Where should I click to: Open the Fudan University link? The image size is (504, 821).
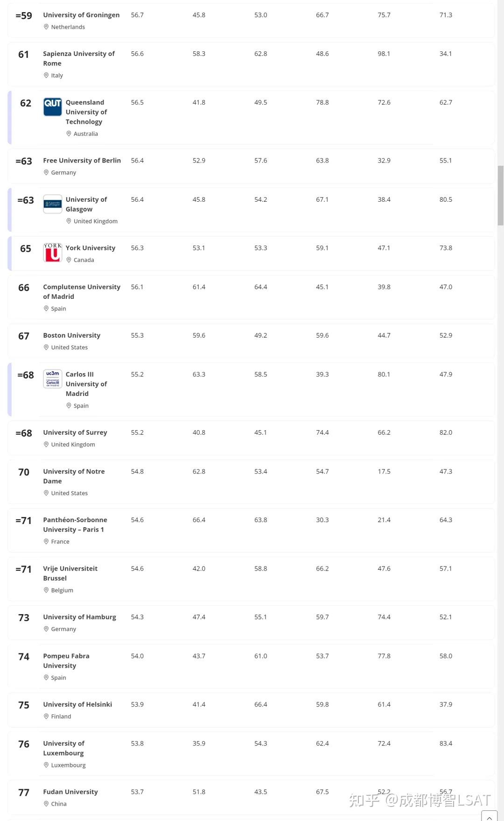(x=70, y=792)
